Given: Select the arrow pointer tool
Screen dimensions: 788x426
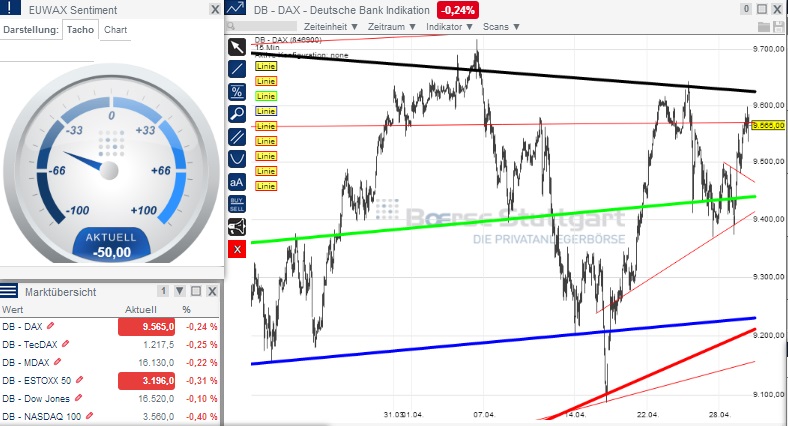Looking at the screenshot, I should [237, 47].
